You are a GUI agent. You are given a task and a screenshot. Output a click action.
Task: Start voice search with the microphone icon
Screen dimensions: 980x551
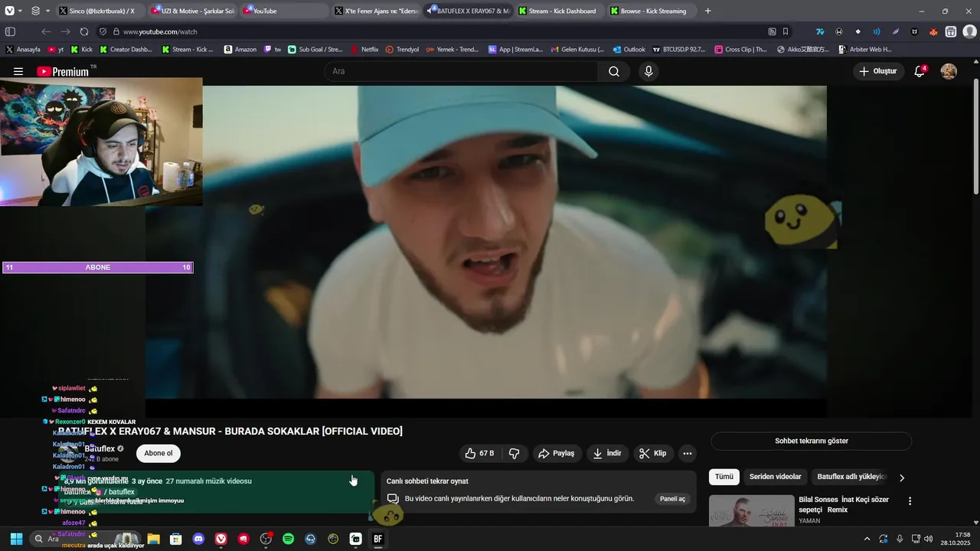point(648,71)
